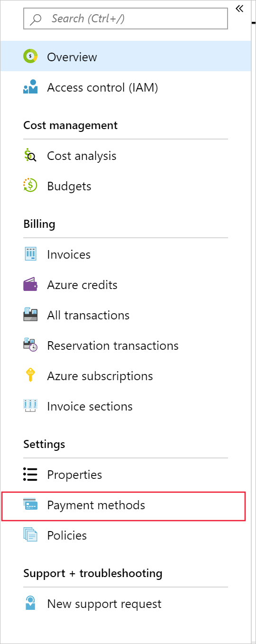Click the Reservation transactions clock icon

click(30, 345)
